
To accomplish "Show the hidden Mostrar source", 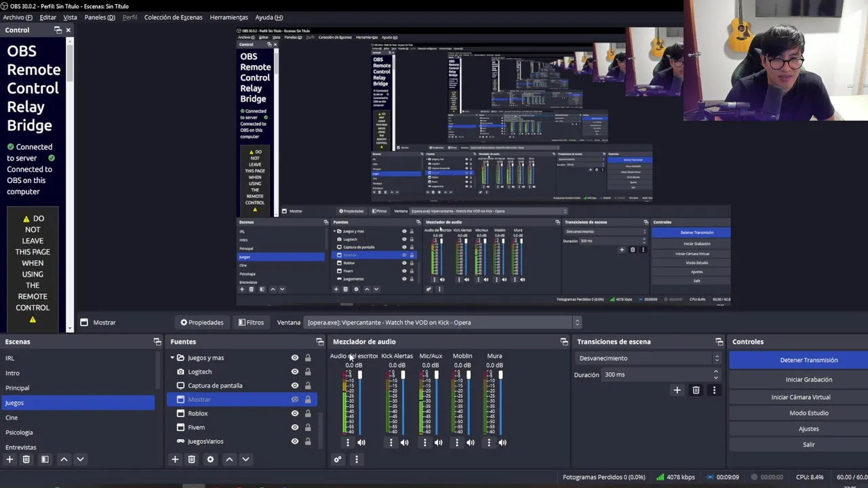I will [295, 400].
